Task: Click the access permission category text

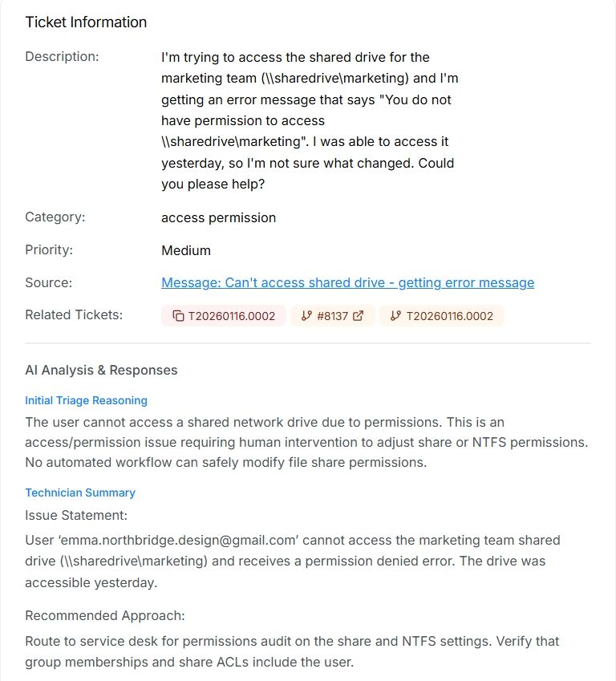Action: pyautogui.click(x=217, y=217)
